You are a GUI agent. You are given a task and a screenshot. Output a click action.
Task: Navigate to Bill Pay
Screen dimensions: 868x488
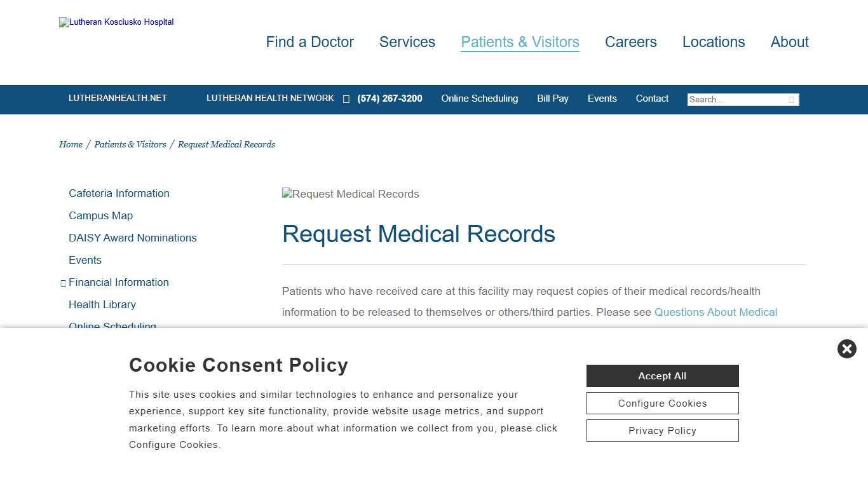[x=553, y=98]
